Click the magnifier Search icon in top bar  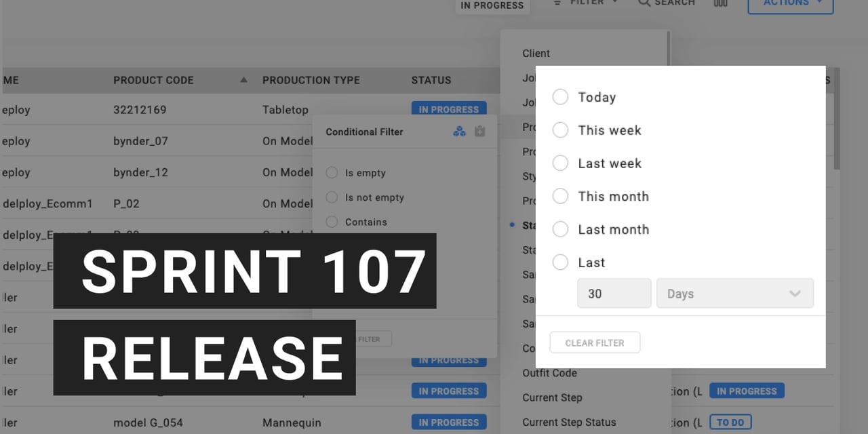coord(644,3)
